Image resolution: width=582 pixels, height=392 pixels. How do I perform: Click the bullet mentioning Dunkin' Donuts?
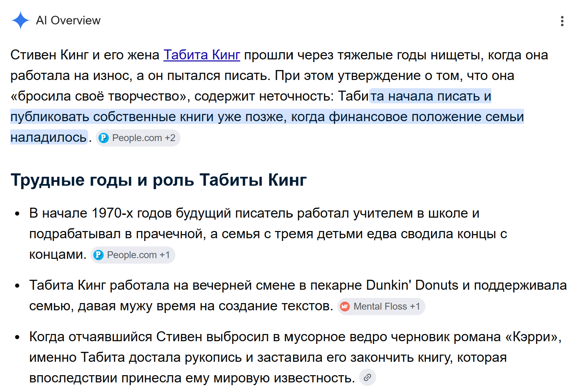point(298,296)
